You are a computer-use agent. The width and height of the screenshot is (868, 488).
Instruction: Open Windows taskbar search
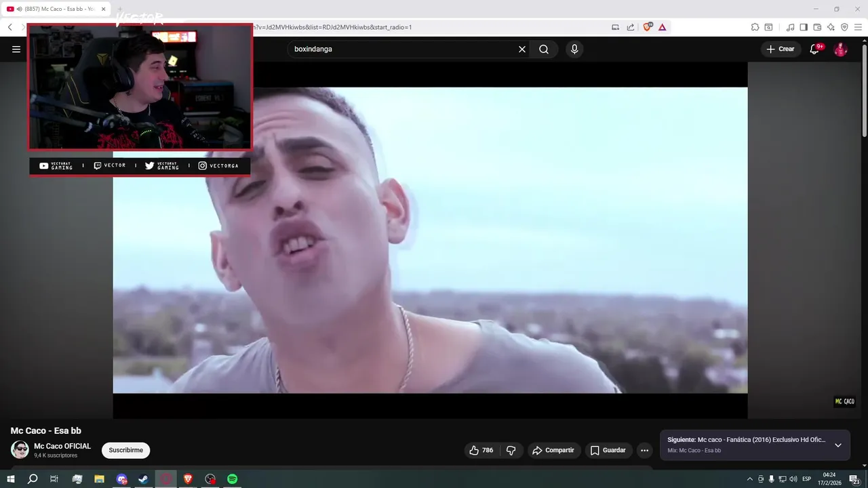33,479
